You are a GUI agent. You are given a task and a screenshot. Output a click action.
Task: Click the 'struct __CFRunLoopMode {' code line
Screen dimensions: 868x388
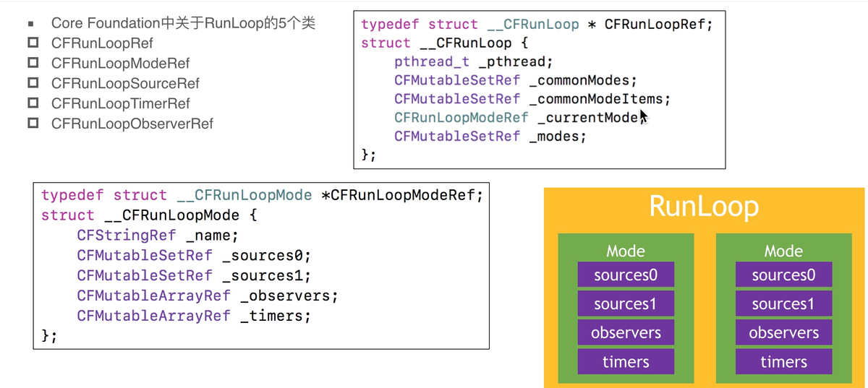tap(149, 215)
